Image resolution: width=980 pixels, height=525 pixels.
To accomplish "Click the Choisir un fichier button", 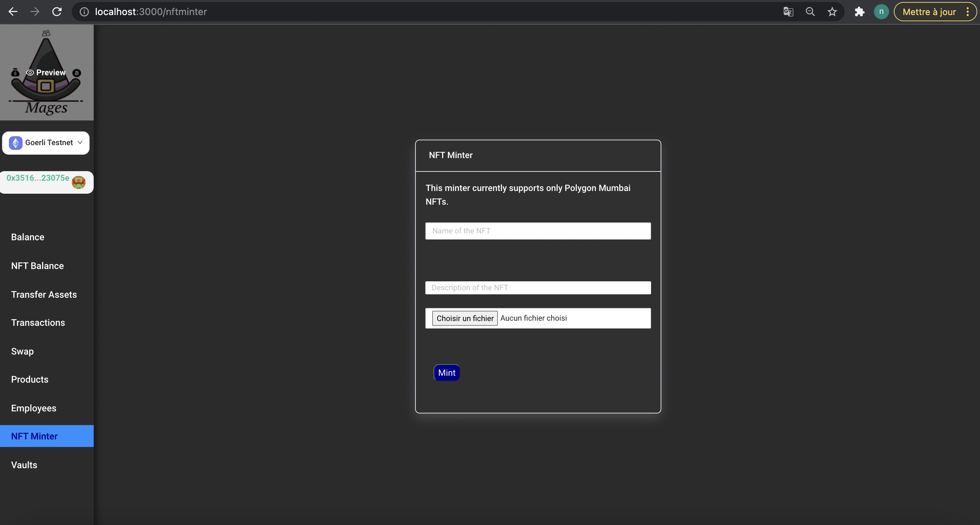I will pyautogui.click(x=464, y=318).
